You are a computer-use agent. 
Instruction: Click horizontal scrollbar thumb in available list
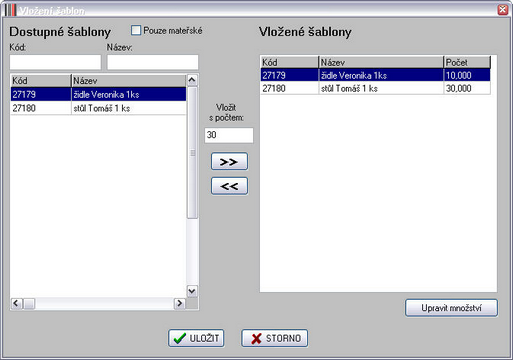[x=29, y=303]
